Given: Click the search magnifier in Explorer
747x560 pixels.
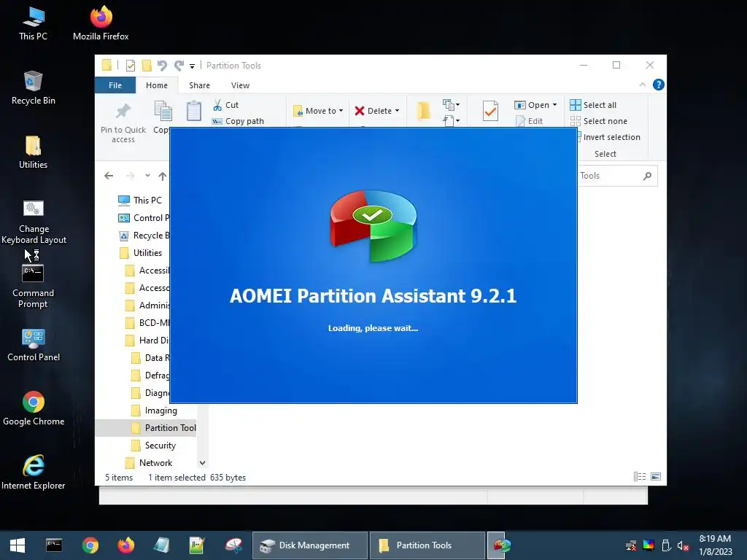Looking at the screenshot, I should (647, 176).
